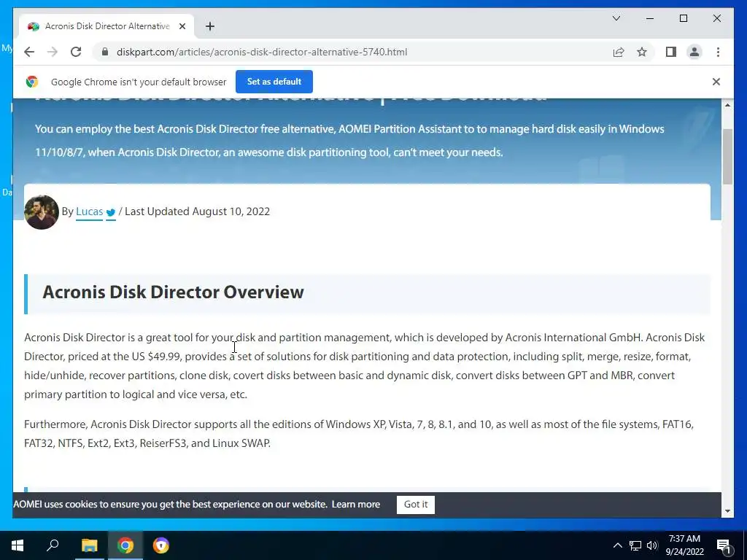Click the Chrome taskbar icon
Screen dimensions: 747x560
click(125, 545)
